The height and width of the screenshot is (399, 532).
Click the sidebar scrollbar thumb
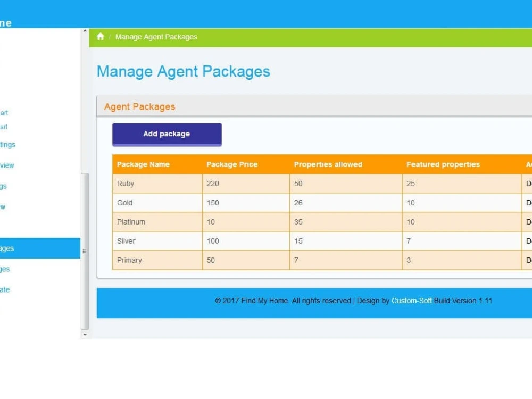coord(85,251)
